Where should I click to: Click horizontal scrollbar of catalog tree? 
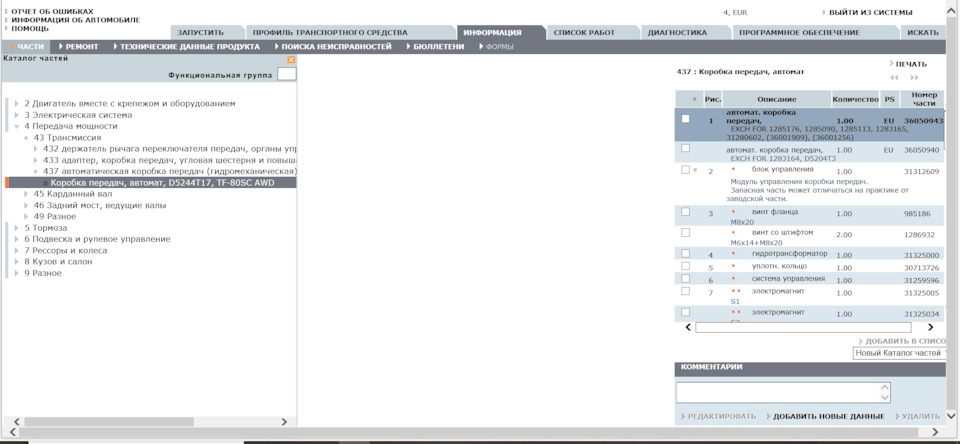(x=109, y=422)
